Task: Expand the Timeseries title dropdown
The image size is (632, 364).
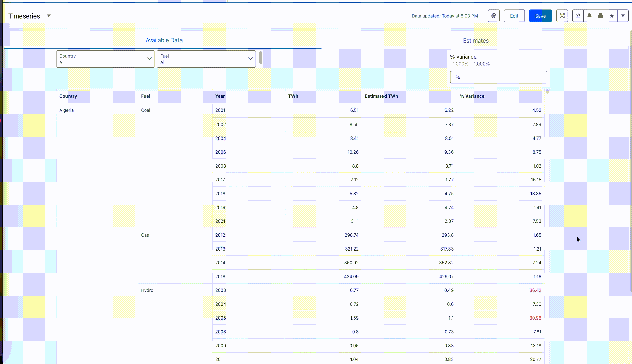Action: click(x=49, y=16)
